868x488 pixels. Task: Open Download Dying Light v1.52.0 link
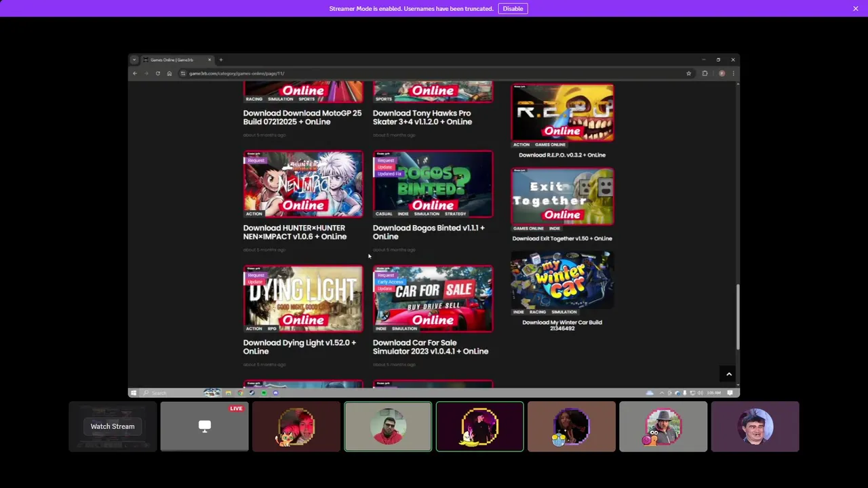point(300,346)
